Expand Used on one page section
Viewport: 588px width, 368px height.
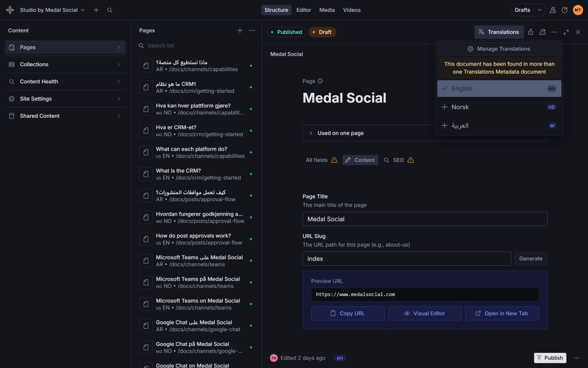point(425,133)
